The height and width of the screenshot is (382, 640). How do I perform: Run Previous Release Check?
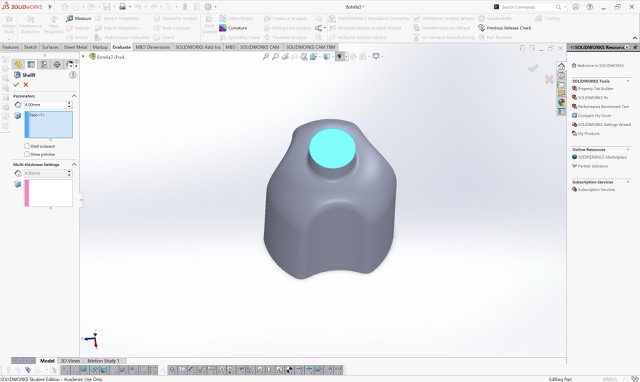pyautogui.click(x=504, y=28)
